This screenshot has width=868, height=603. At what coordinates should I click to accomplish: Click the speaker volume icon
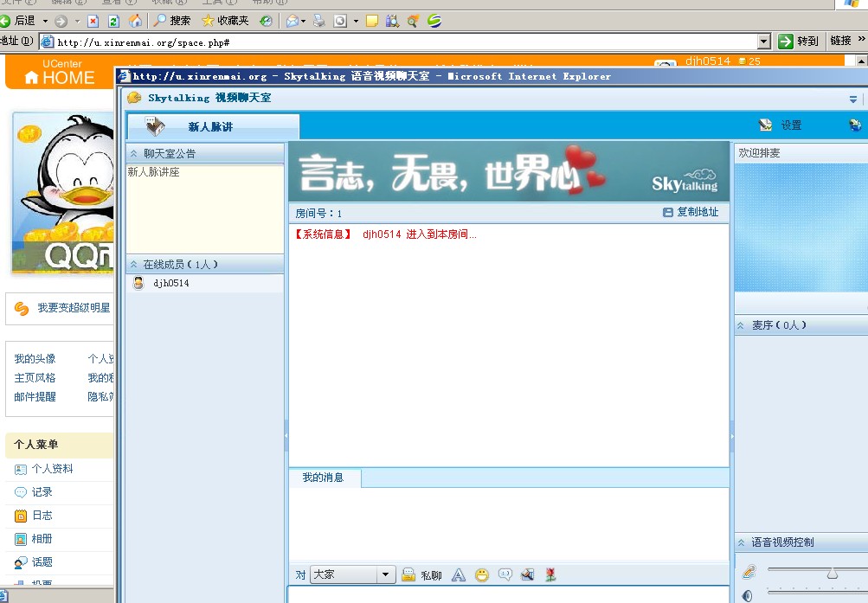click(748, 596)
